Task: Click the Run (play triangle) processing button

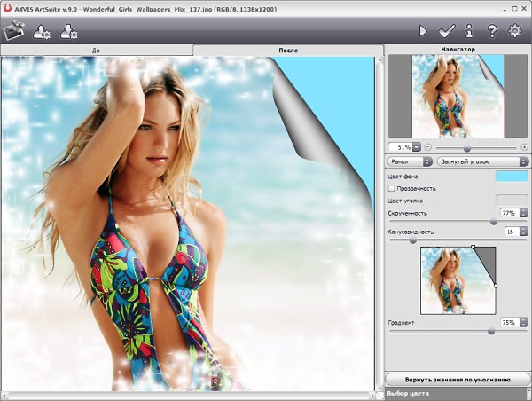Action: (x=424, y=31)
